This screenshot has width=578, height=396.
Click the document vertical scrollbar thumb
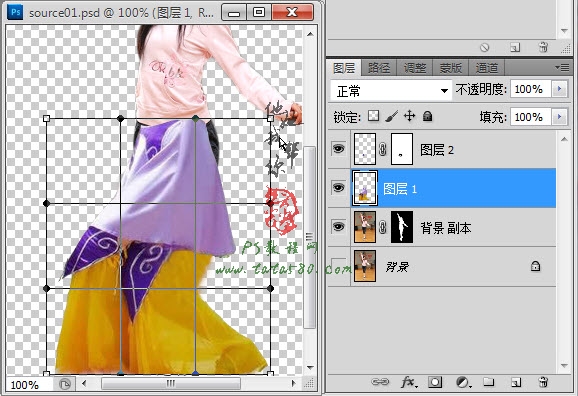(x=310, y=237)
